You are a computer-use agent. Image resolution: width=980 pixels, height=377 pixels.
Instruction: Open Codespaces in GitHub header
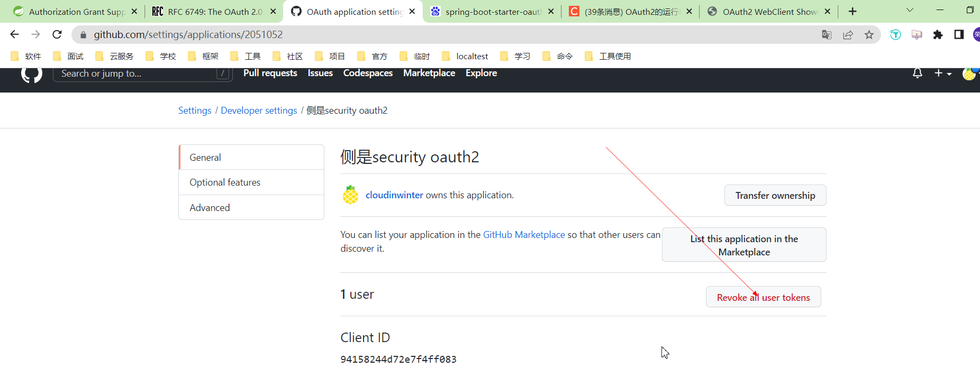point(368,73)
